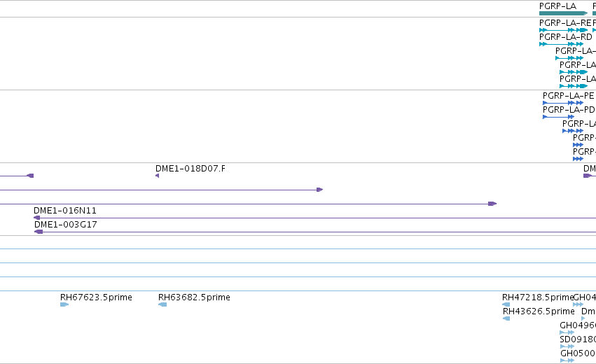
Task: Click the light blue glyph under RH67623.5prime
Action: 64,304
